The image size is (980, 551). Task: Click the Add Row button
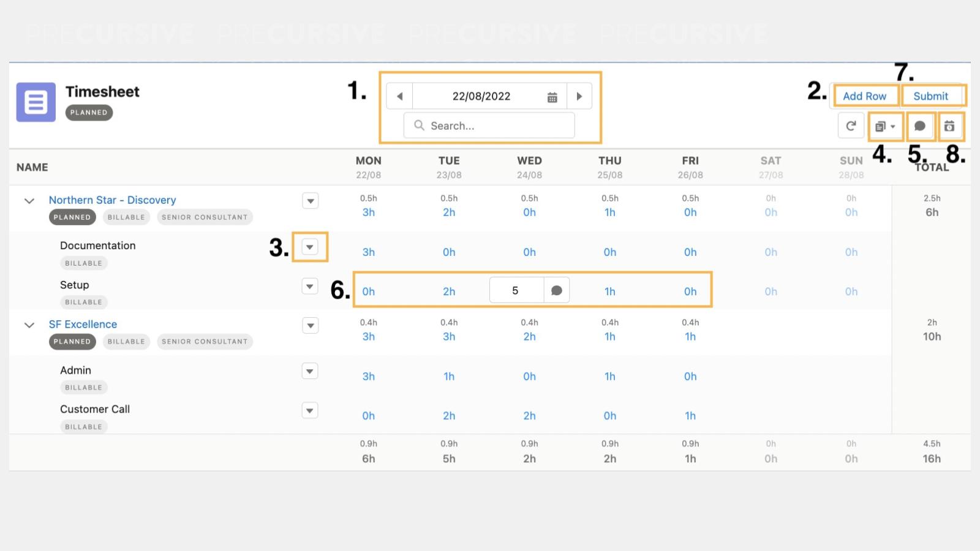click(x=865, y=96)
